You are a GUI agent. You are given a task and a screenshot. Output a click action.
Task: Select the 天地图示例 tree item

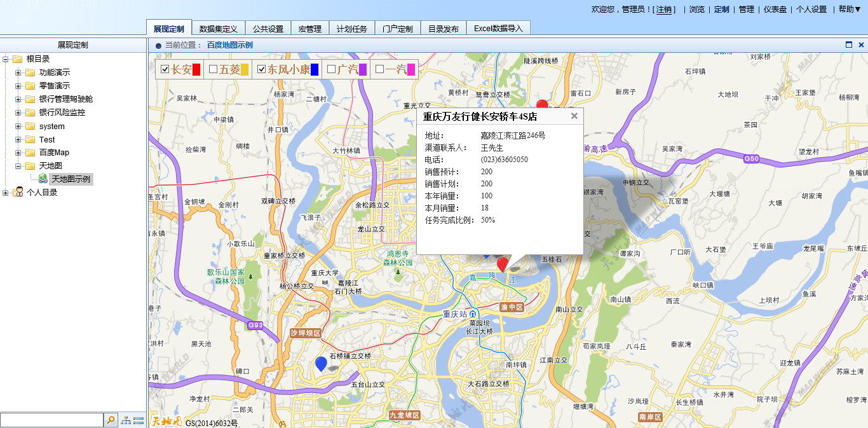click(x=71, y=179)
